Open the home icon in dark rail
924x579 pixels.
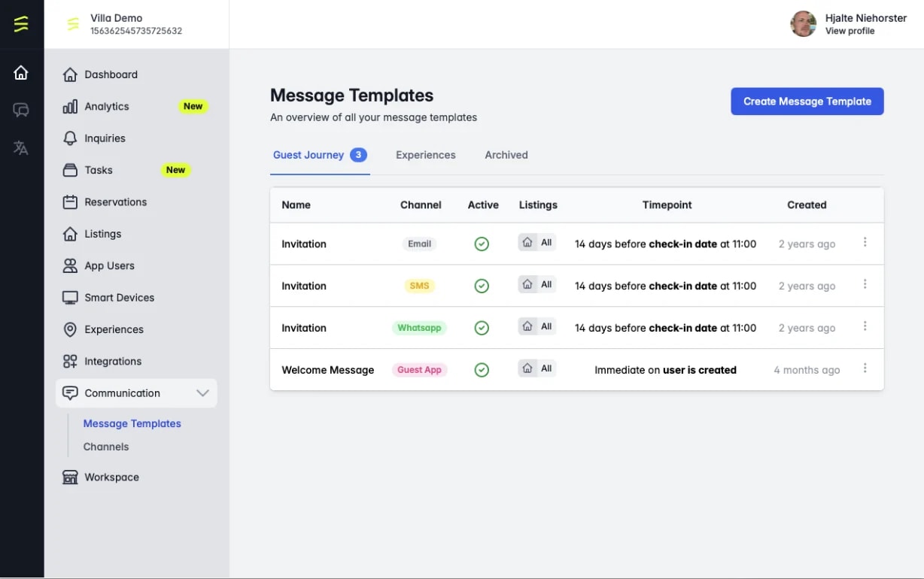[x=21, y=73]
